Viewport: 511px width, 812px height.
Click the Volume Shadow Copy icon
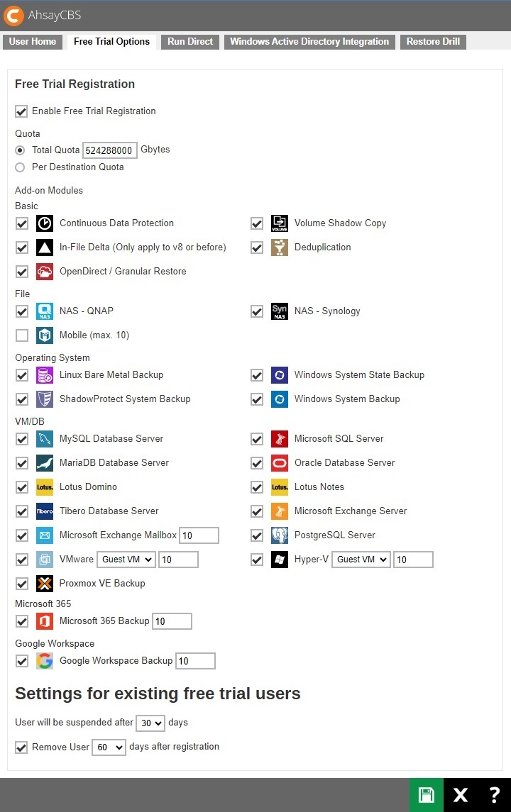click(280, 223)
